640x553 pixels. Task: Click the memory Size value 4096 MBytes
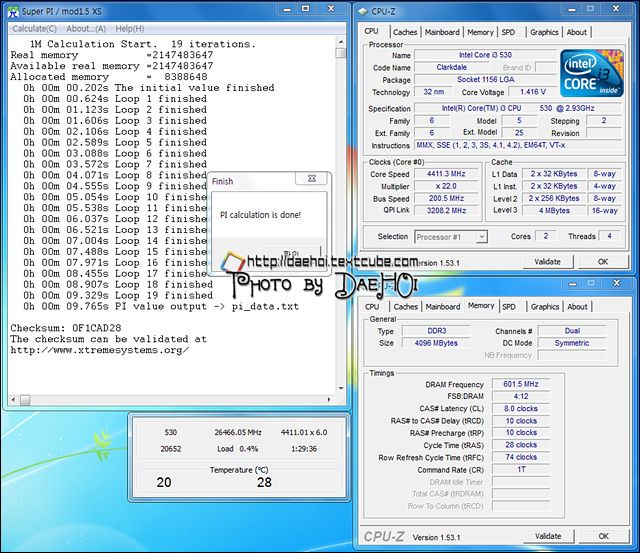436,343
